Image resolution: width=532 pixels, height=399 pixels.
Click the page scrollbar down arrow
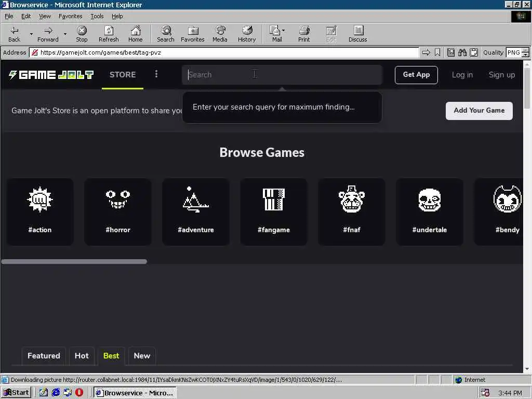(x=527, y=369)
